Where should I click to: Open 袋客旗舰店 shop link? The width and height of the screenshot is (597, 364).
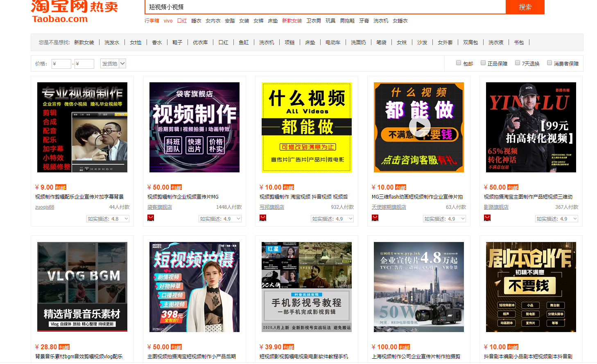(160, 207)
